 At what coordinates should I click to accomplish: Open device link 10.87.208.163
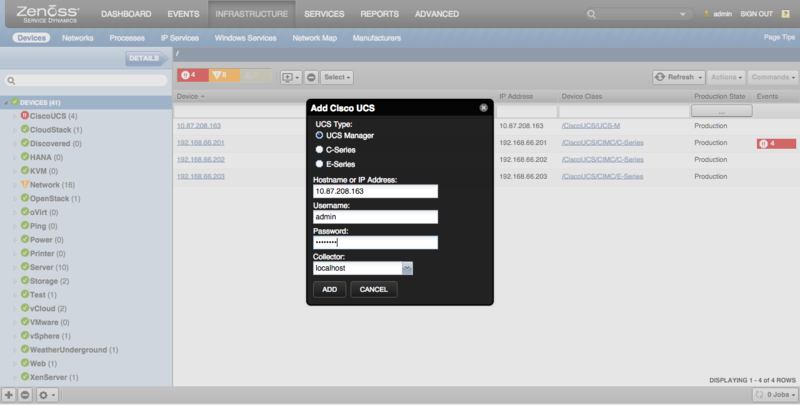pos(199,125)
